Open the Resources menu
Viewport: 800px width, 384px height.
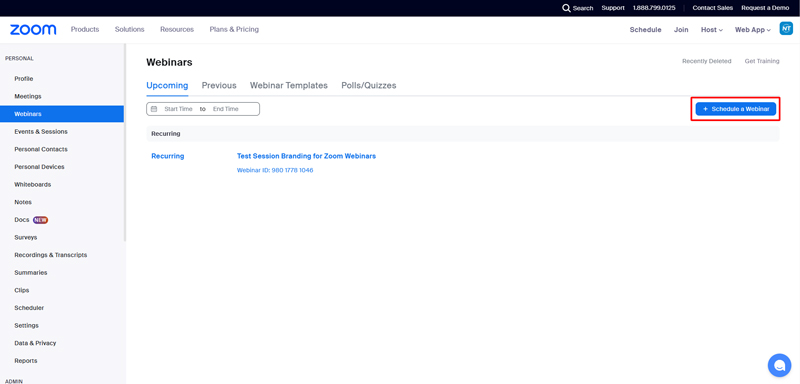click(177, 30)
